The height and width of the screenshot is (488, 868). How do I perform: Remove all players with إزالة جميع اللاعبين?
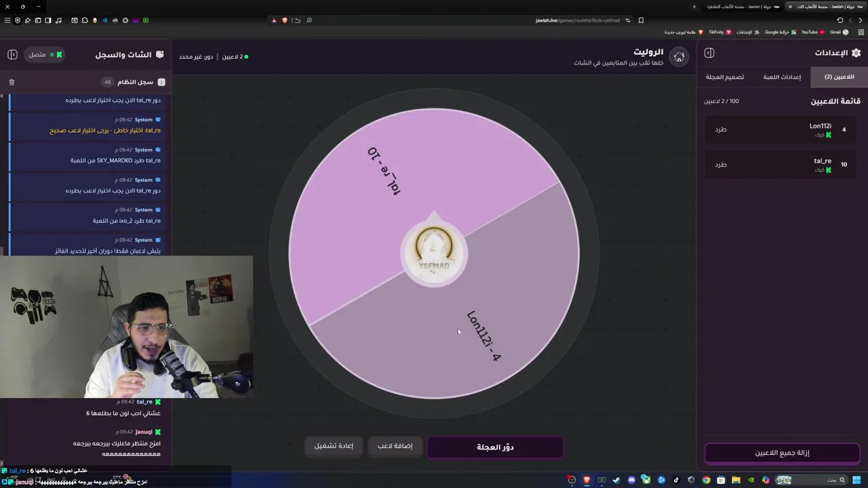coord(782,453)
